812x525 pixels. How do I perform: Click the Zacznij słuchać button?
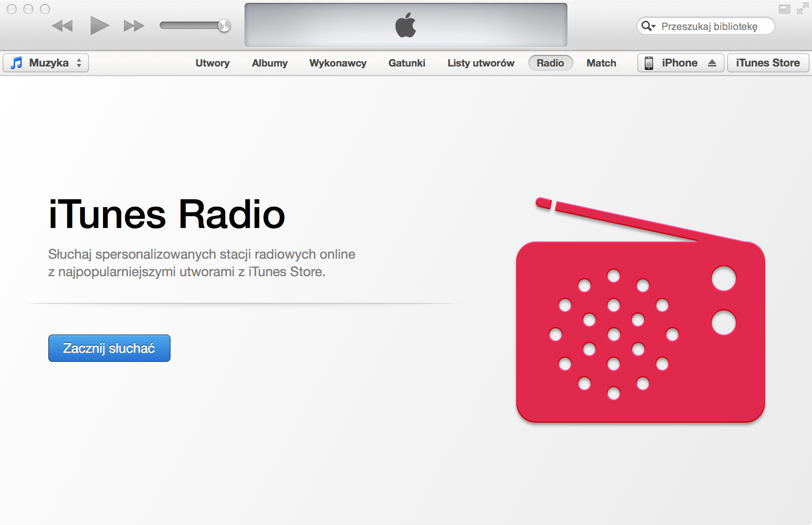point(109,348)
